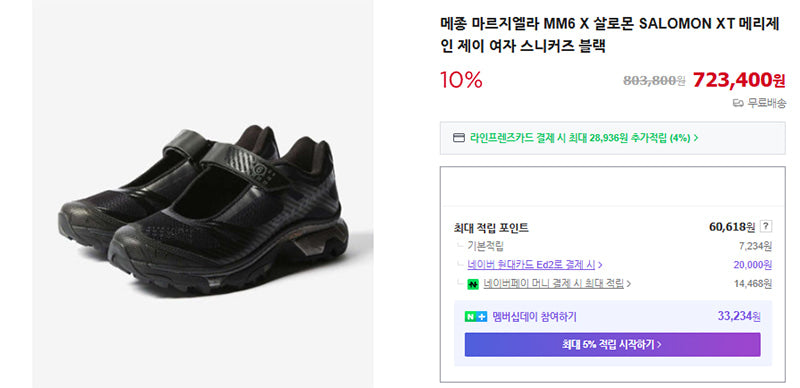800x388 pixels.
Task: Click the delivery truck icon beside 무료배송
Action: tap(738, 104)
